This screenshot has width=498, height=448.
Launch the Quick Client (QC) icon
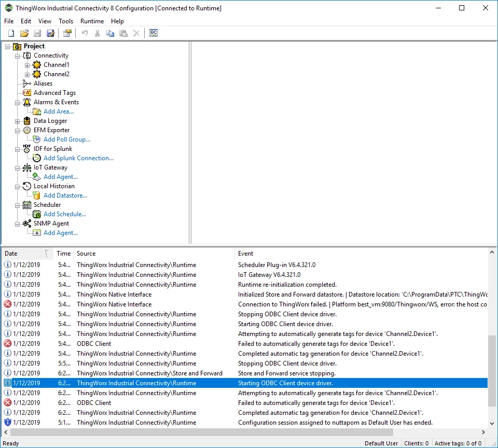(154, 33)
